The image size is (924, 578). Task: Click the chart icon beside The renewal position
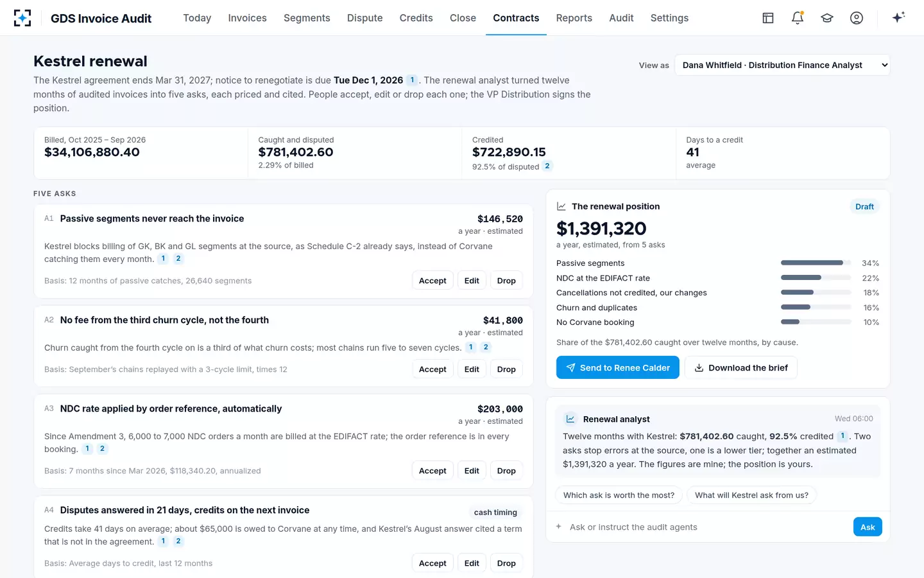pos(561,206)
